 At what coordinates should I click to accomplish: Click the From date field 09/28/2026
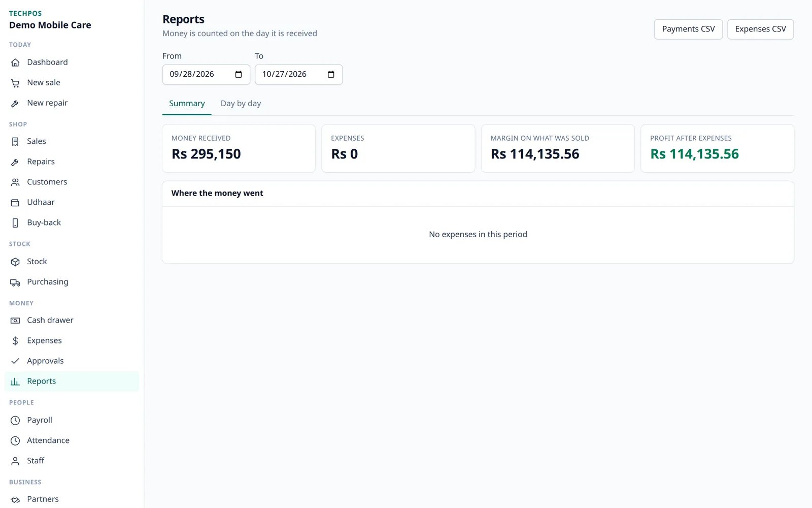pyautogui.click(x=206, y=75)
